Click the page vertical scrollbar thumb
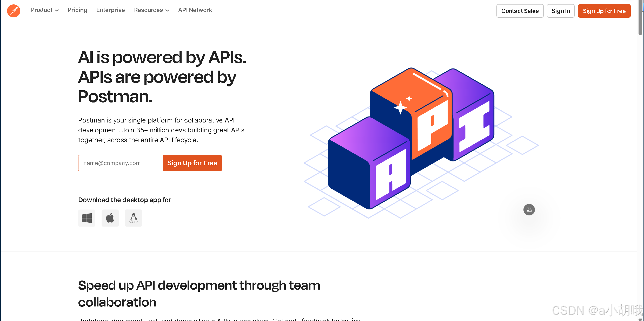The height and width of the screenshot is (321, 644). [x=640, y=18]
